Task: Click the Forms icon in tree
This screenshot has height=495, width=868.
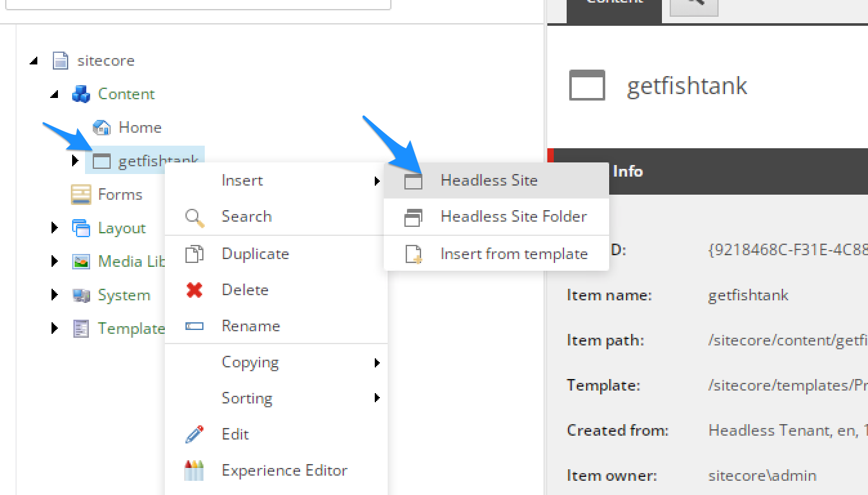Action: (x=81, y=195)
